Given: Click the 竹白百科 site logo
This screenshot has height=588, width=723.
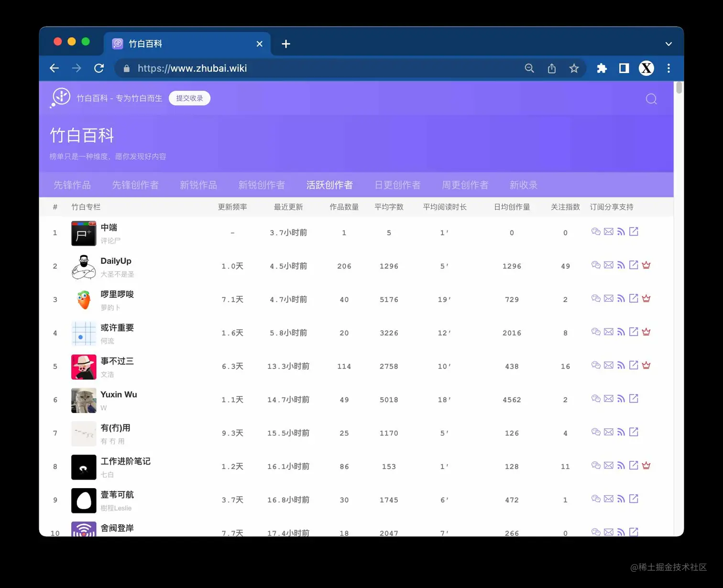Looking at the screenshot, I should [x=60, y=98].
